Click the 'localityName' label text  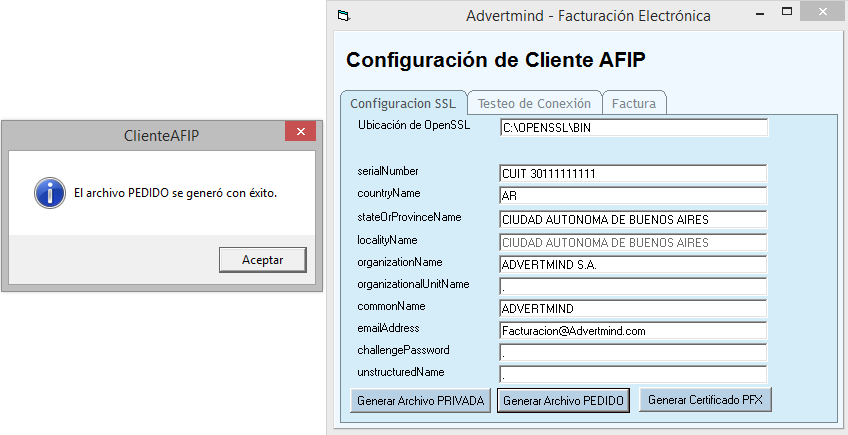tap(387, 240)
